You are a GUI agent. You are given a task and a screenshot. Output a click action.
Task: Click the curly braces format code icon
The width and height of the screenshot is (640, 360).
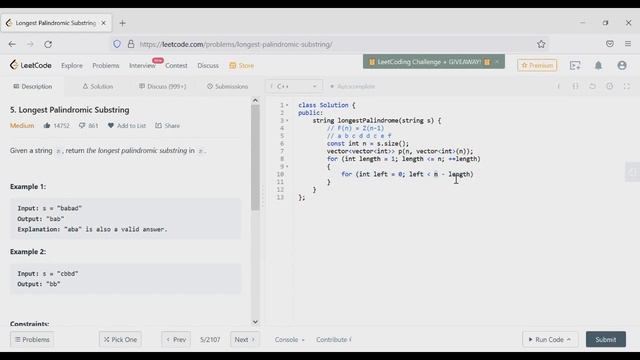tap(576, 87)
